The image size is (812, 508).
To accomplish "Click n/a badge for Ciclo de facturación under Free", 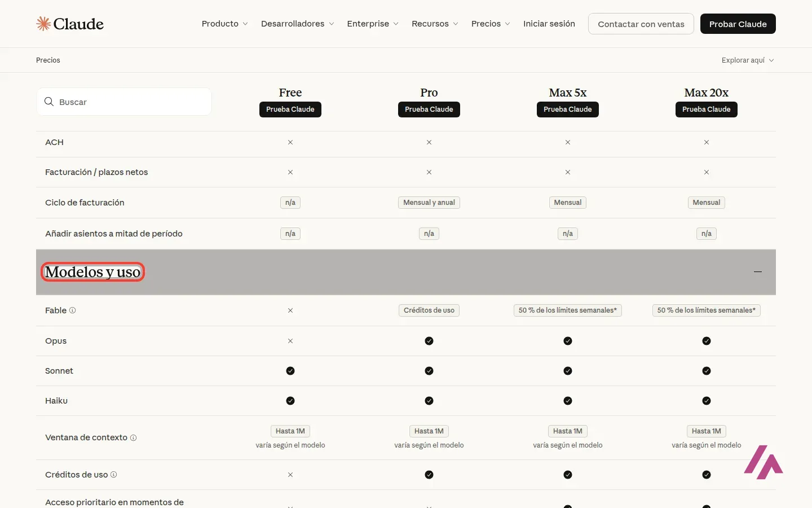I will tap(290, 203).
